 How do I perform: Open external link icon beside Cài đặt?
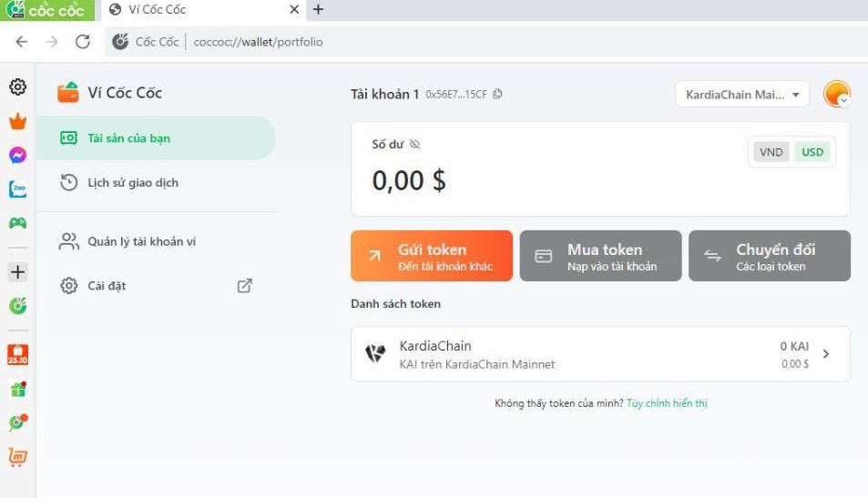[x=244, y=286]
